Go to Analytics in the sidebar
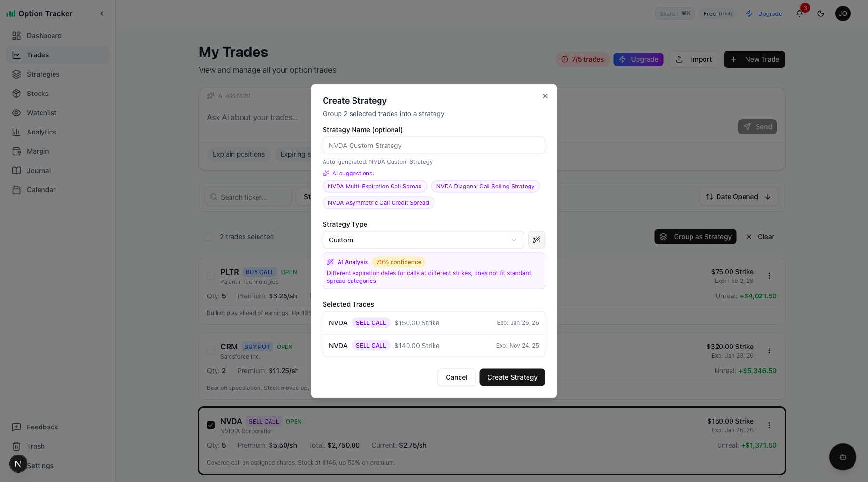 tap(41, 132)
